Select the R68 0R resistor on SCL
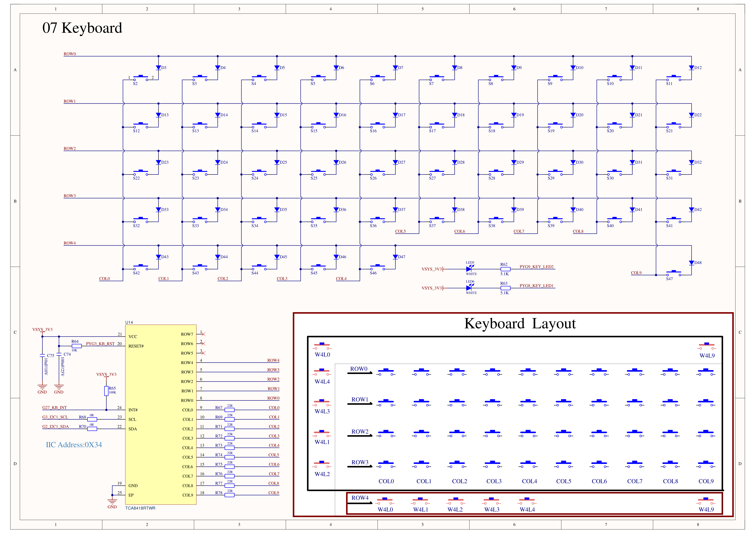Image resolution: width=756 pixels, height=534 pixels. (92, 420)
